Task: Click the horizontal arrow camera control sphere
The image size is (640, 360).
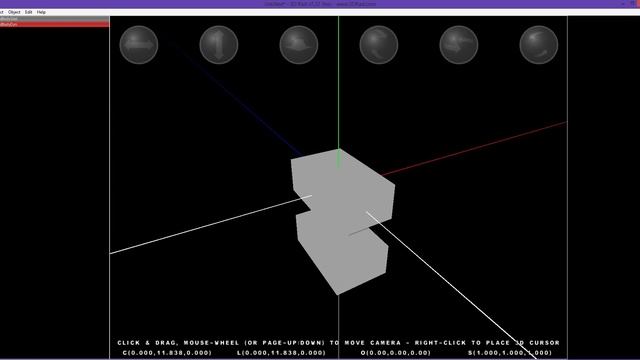Action: tap(139, 45)
